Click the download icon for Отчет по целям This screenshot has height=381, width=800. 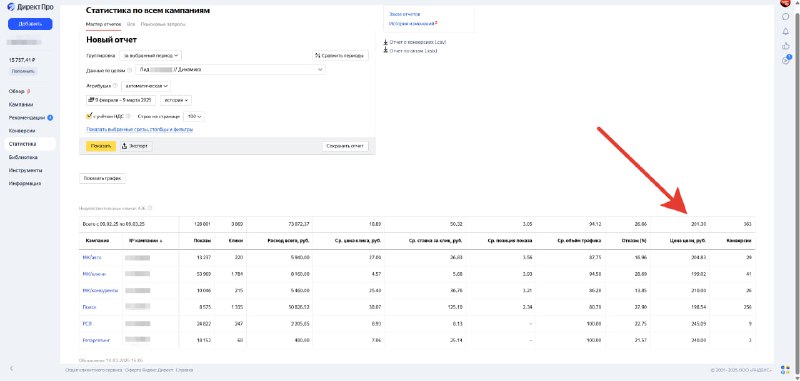[x=386, y=50]
